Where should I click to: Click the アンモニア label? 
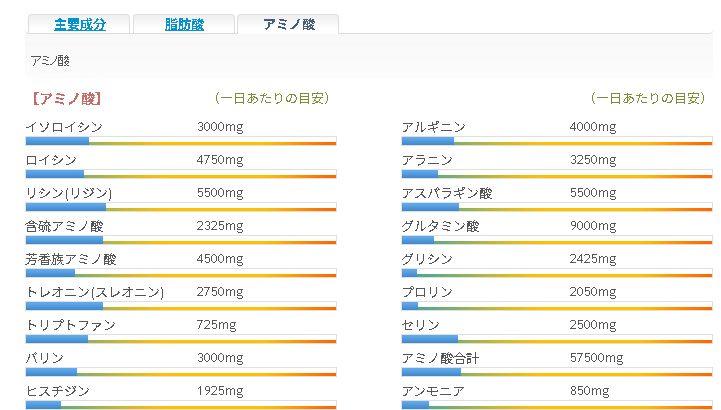point(433,391)
